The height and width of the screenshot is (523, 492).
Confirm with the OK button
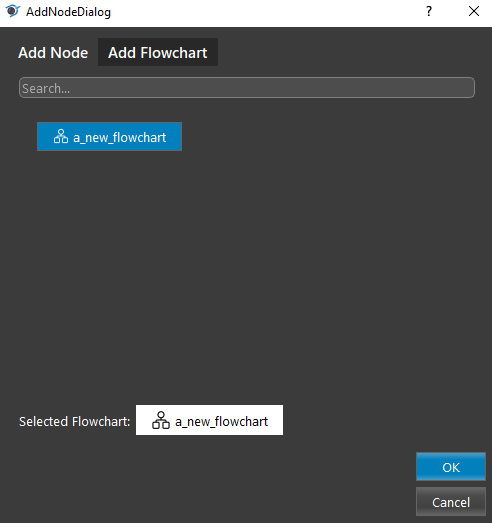click(451, 467)
